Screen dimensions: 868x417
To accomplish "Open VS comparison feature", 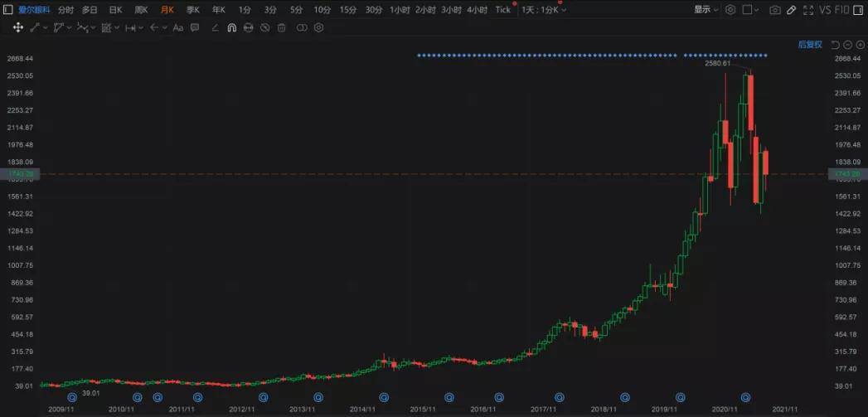I will [x=825, y=10].
